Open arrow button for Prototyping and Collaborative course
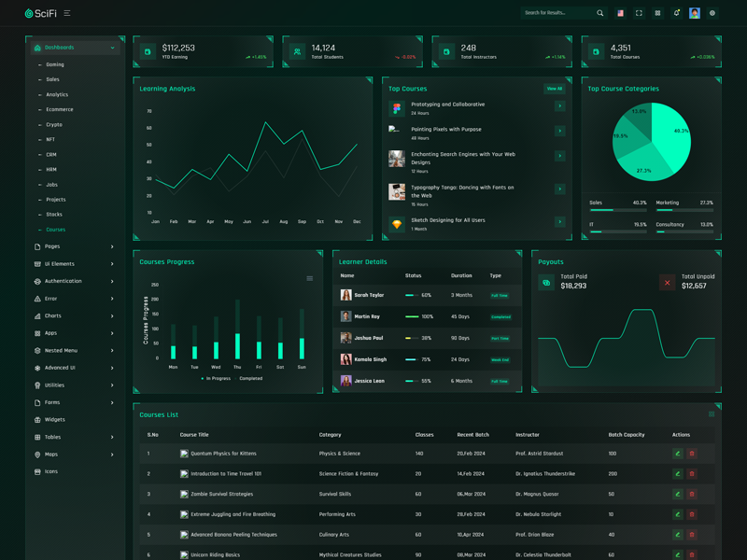Image resolution: width=747 pixels, height=560 pixels. (x=559, y=106)
